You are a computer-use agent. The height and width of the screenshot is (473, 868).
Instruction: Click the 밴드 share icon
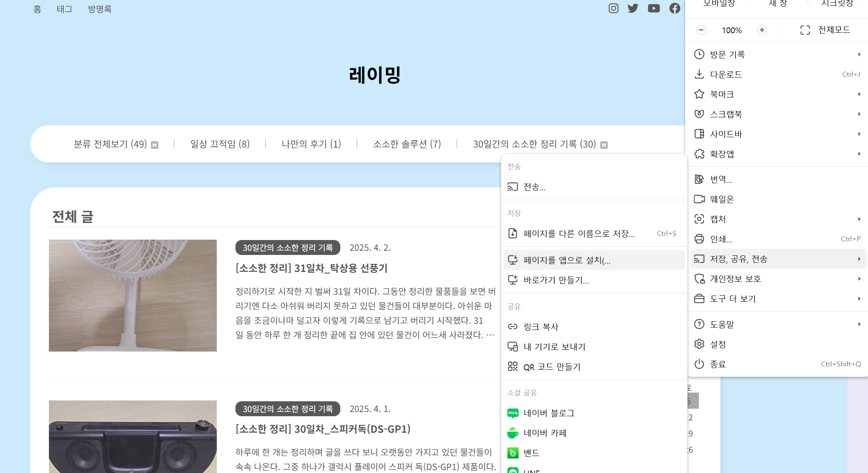[x=513, y=453]
